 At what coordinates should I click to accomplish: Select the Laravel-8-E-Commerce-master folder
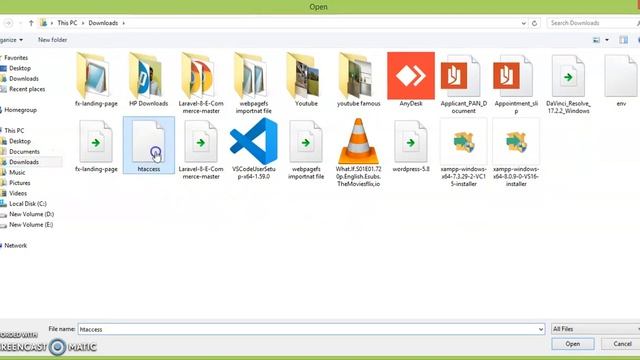(x=201, y=83)
